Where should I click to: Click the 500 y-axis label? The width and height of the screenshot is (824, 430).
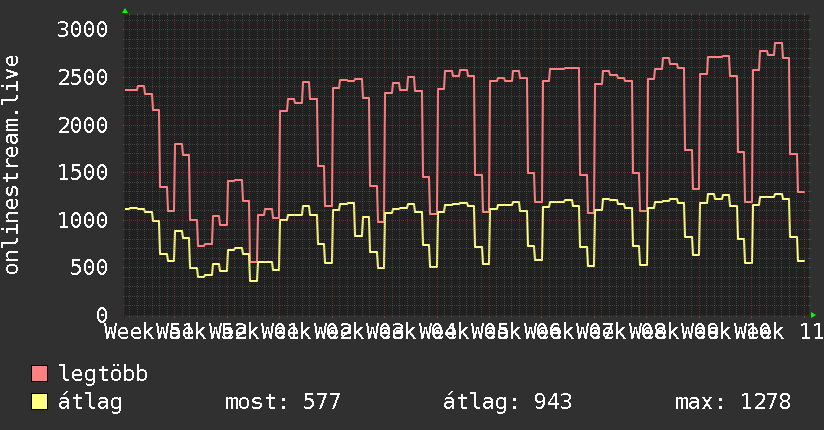point(89,267)
